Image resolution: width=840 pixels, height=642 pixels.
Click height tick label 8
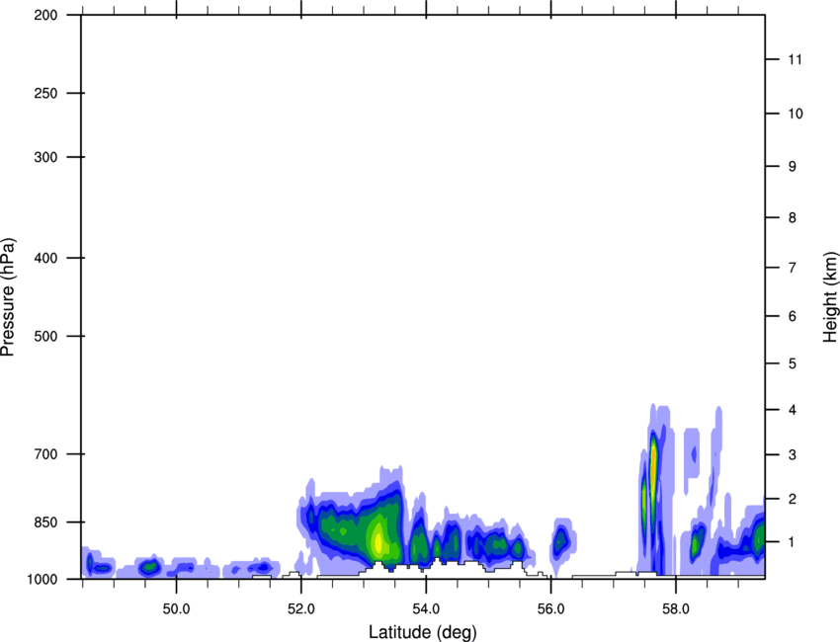(792, 217)
